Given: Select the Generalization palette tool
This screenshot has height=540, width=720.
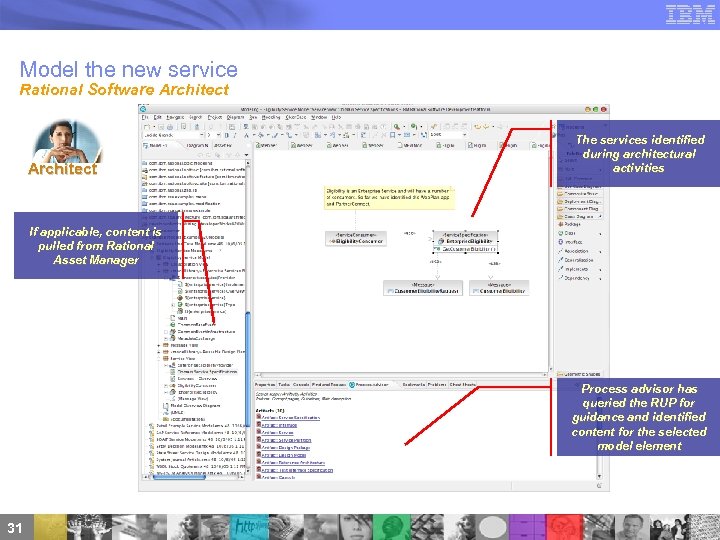Looking at the screenshot, I should coord(574,260).
